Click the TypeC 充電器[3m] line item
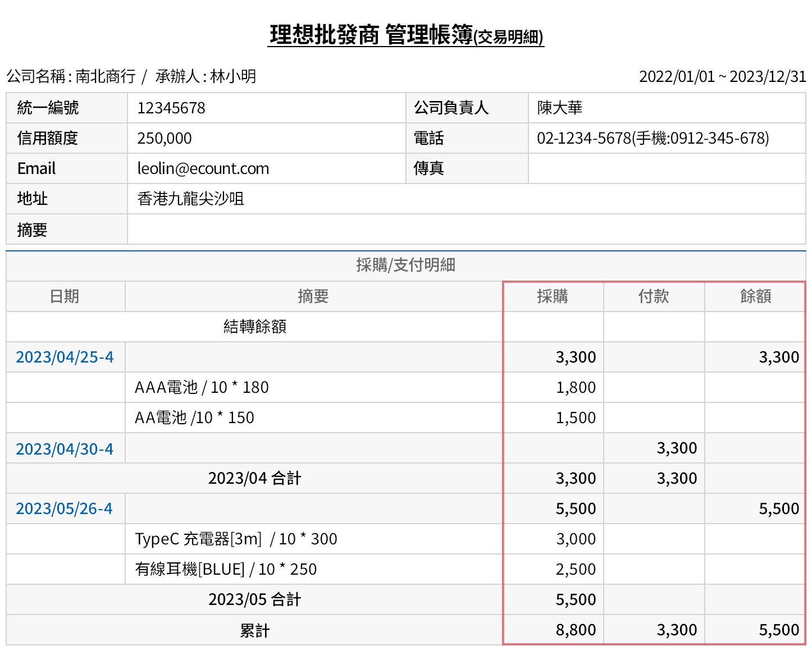Image resolution: width=812 pixels, height=651 pixels. (x=236, y=539)
